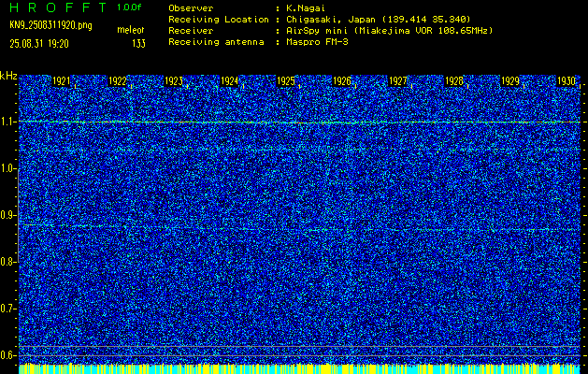Click the 0.6 frequency axis label

pos(7,355)
